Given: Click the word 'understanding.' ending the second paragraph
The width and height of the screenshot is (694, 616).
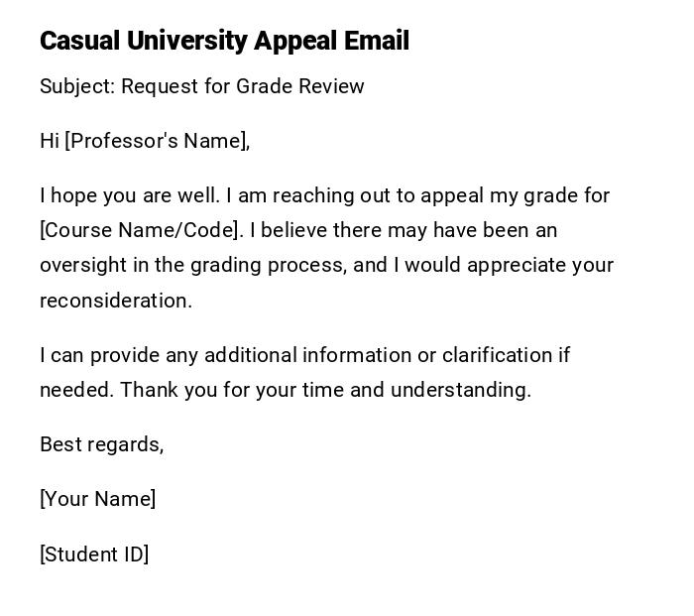Looking at the screenshot, I should (x=460, y=390).
